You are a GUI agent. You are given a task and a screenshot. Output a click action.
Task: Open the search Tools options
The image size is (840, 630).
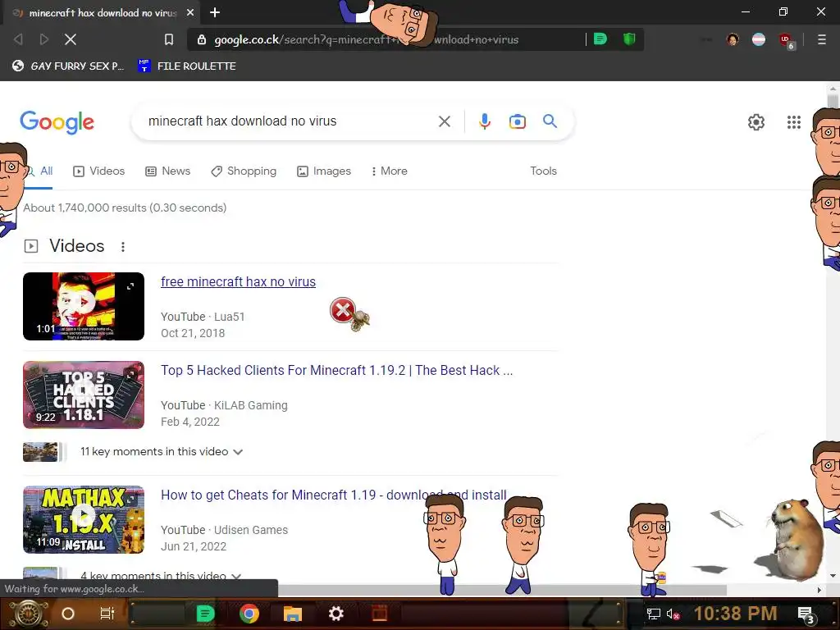(543, 171)
